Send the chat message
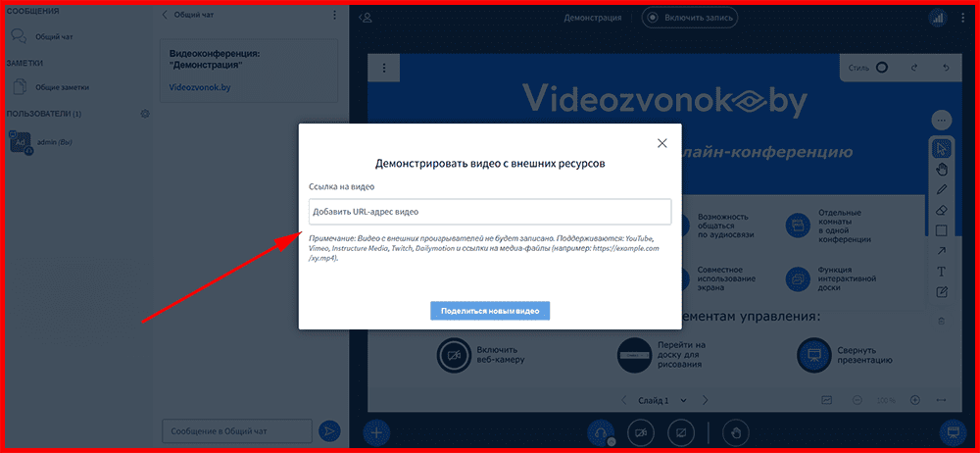 point(329,431)
